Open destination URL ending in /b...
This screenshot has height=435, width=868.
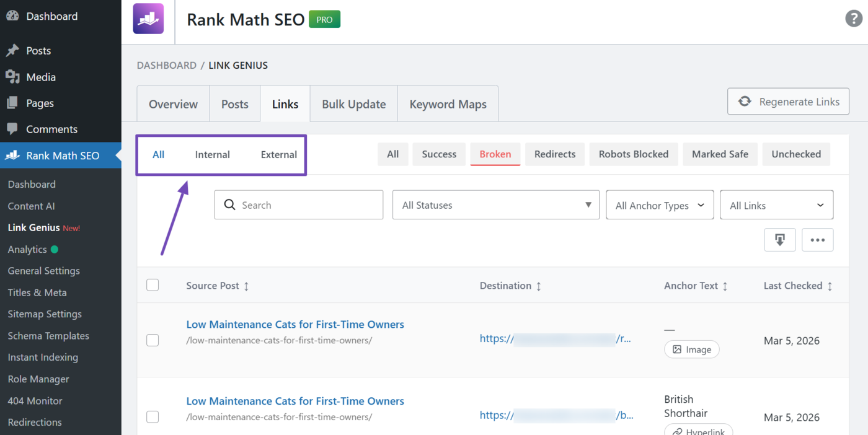pyautogui.click(x=556, y=415)
